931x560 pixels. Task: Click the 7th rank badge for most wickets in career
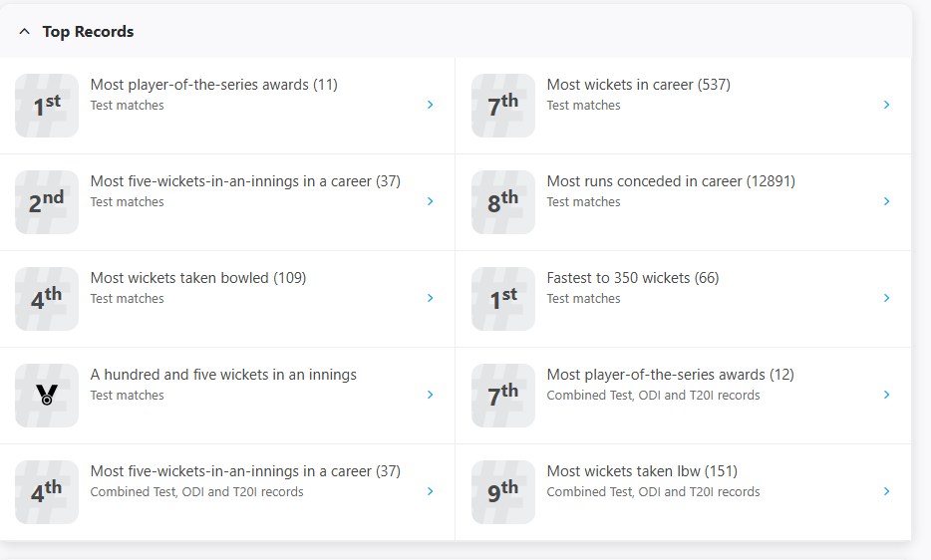pyautogui.click(x=503, y=106)
